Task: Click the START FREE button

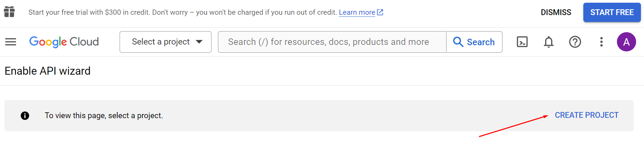Action: pos(612,12)
